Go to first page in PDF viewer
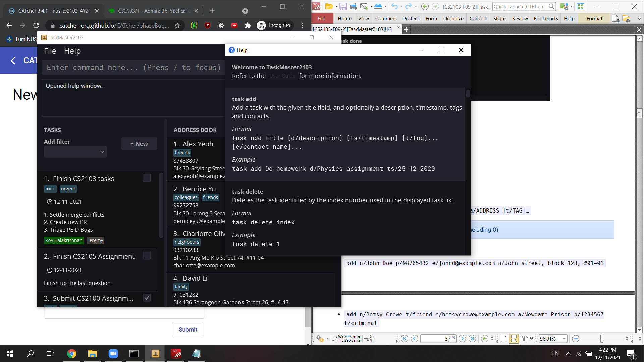Screen dimensions: 644x362 [405, 339]
